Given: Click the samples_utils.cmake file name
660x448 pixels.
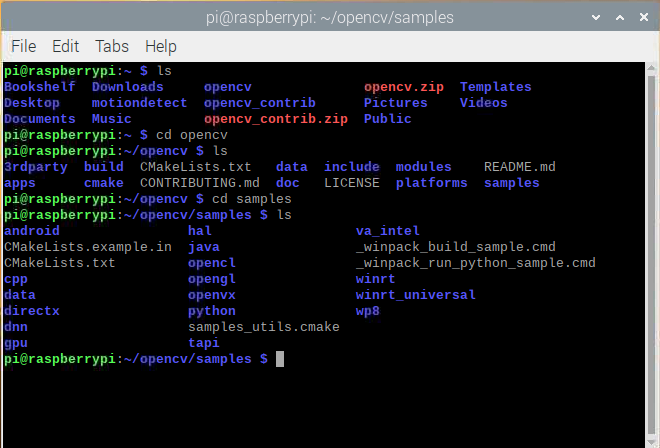Looking at the screenshot, I should (263, 327).
